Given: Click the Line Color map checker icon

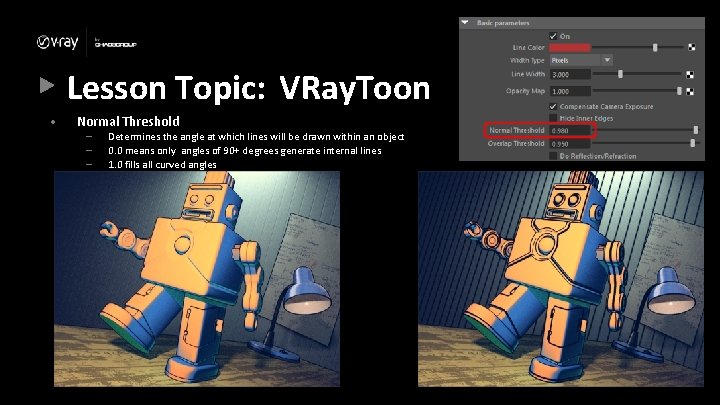Looking at the screenshot, I should (x=691, y=47).
